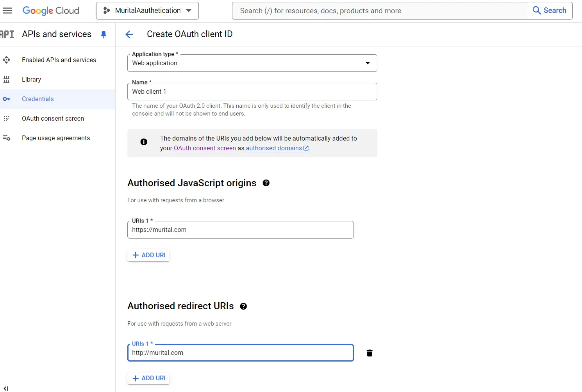This screenshot has width=582, height=392.
Task: Edit the Web client 1 name field
Action: coord(252,91)
